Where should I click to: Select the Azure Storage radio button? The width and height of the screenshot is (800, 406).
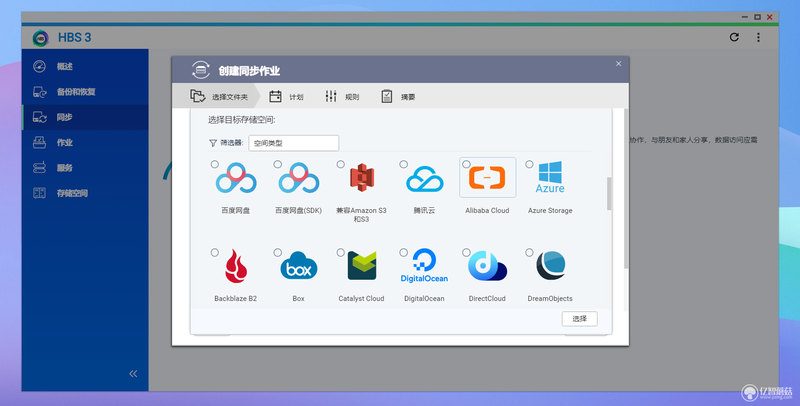(529, 164)
